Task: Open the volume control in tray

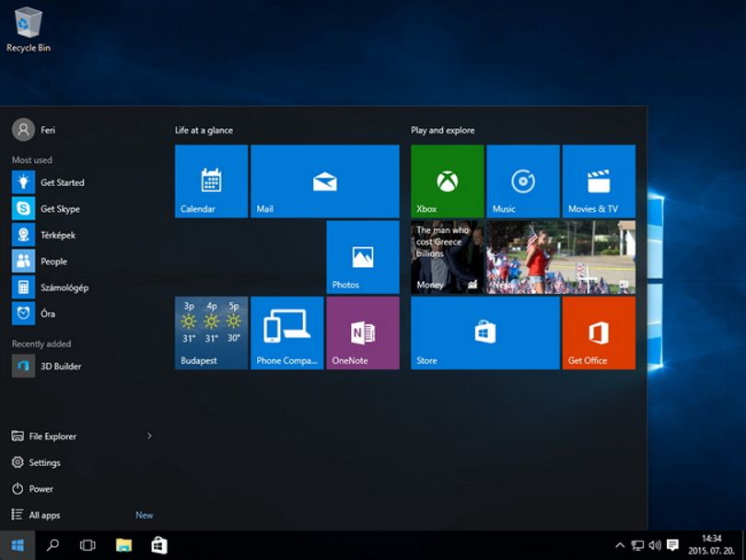Action: [655, 545]
